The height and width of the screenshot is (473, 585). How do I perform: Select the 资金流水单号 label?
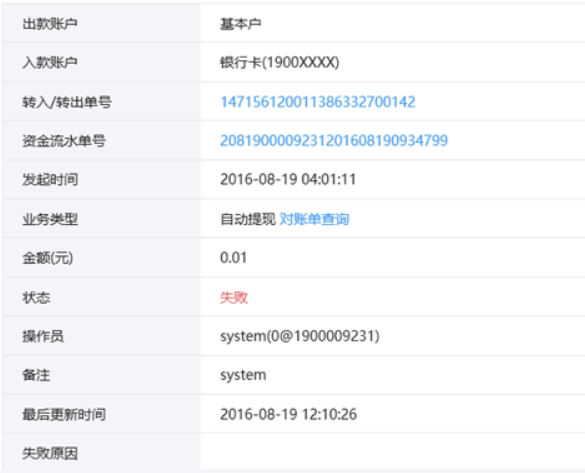pos(64,141)
